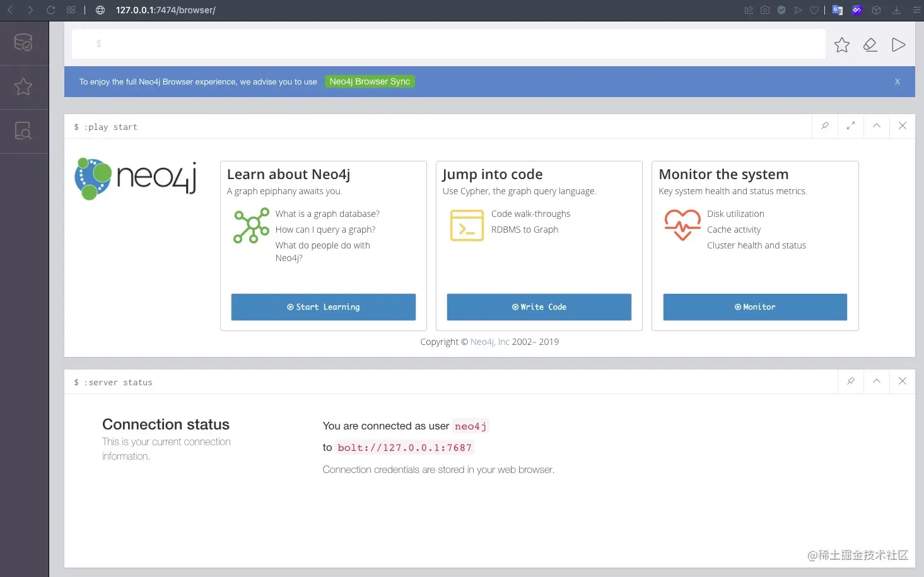Run the query with the play icon
The width and height of the screenshot is (924, 577).
(x=899, y=45)
